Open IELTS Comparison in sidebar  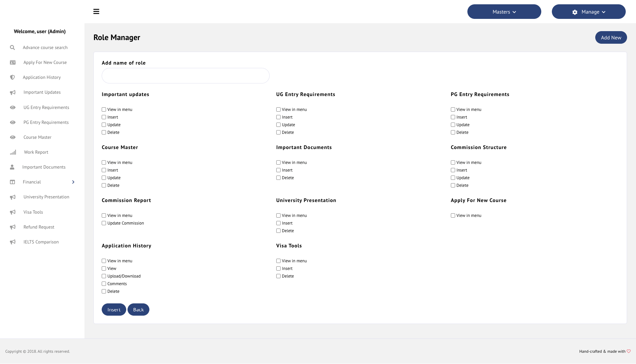click(x=41, y=242)
